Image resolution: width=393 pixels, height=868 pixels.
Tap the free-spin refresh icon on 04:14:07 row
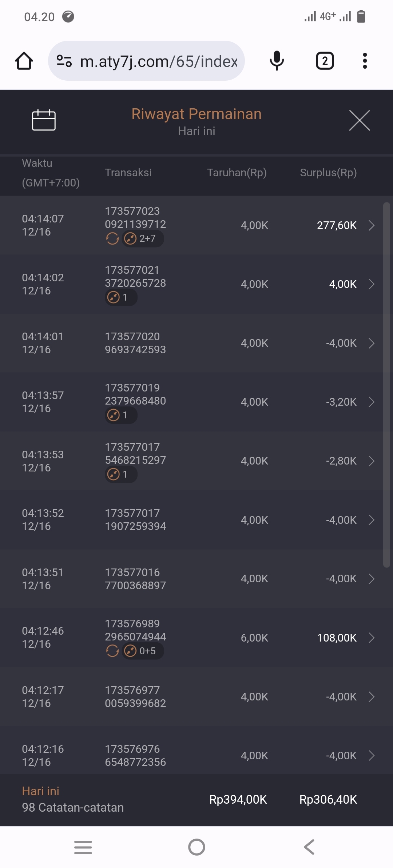(112, 239)
